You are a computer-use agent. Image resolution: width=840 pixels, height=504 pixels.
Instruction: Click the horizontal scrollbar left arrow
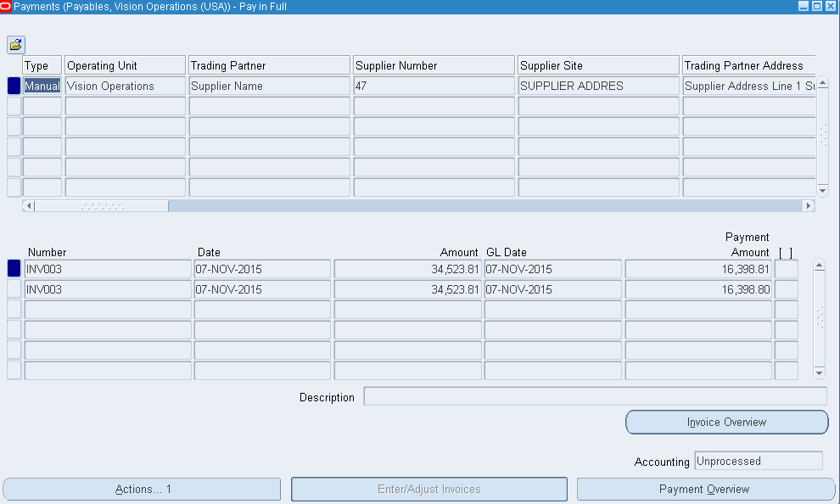point(29,206)
